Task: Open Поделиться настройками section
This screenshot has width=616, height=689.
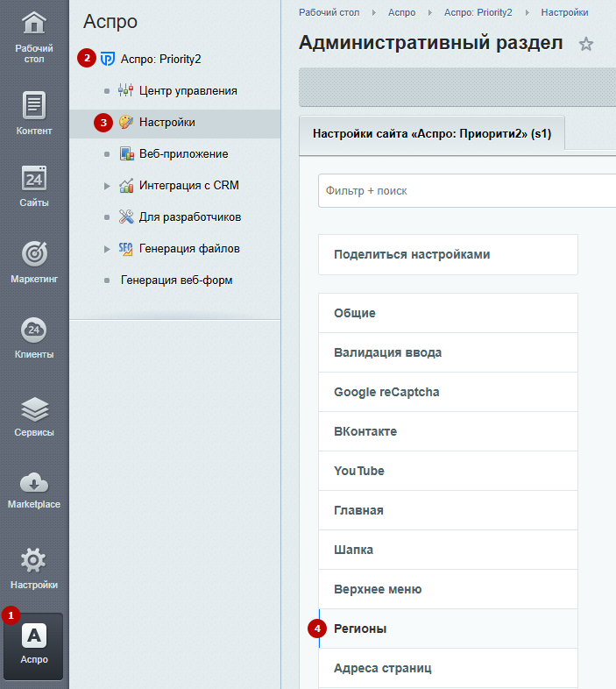Action: [448, 254]
